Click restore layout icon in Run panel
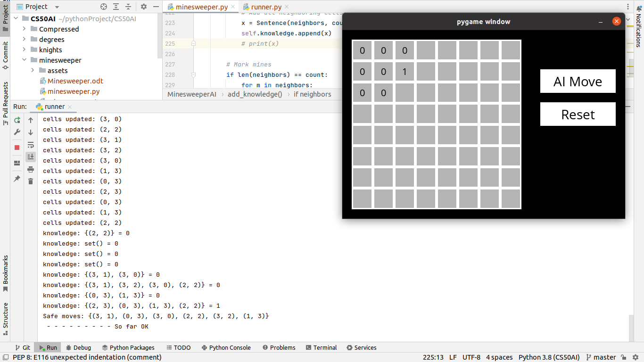 [17, 163]
